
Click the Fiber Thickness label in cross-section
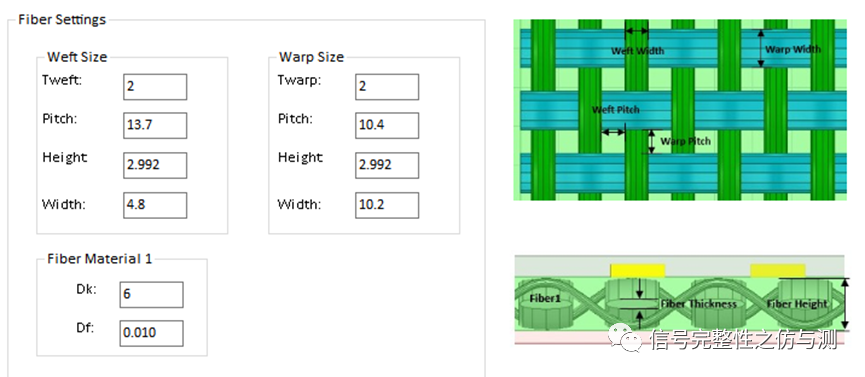tap(698, 304)
